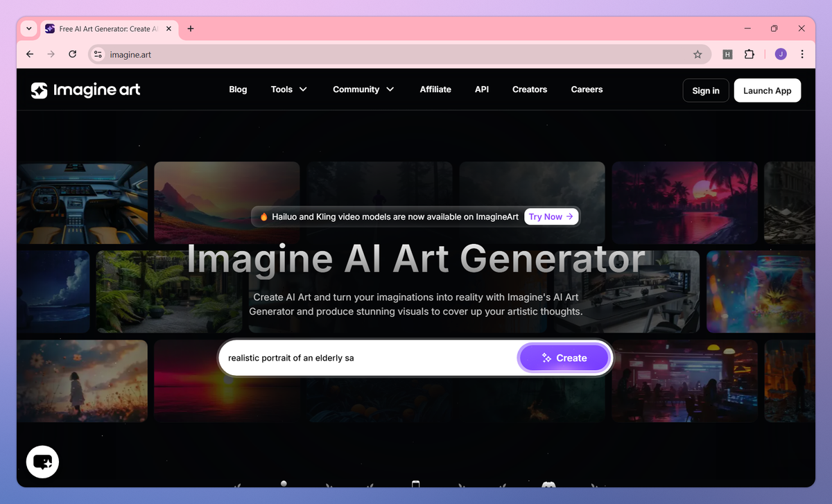Click the Launch App button
This screenshot has height=504, width=832.
(x=768, y=91)
